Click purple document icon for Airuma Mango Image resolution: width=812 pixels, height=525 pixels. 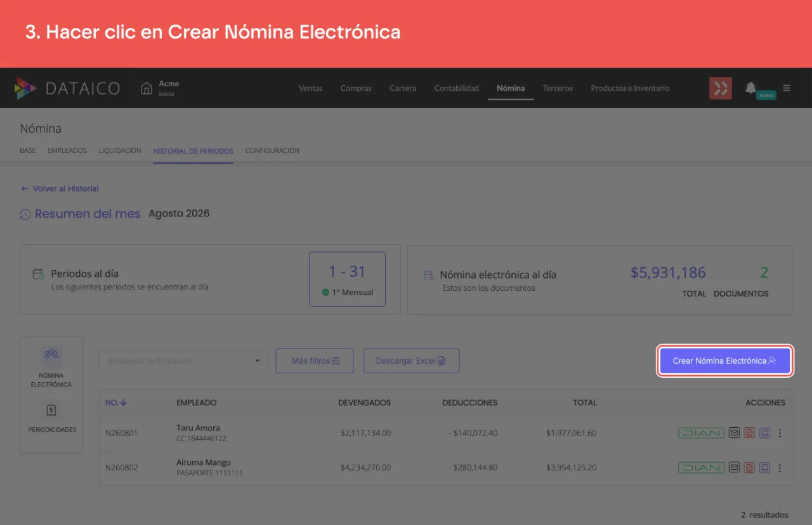(765, 468)
